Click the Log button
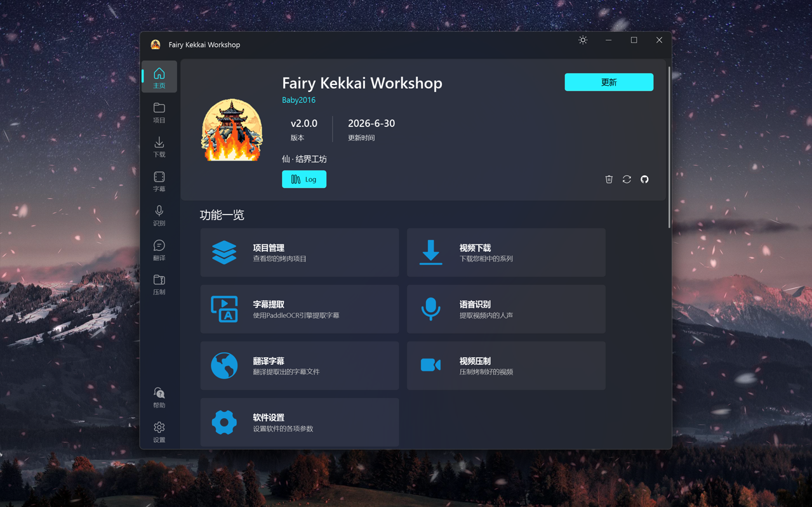 tap(304, 180)
